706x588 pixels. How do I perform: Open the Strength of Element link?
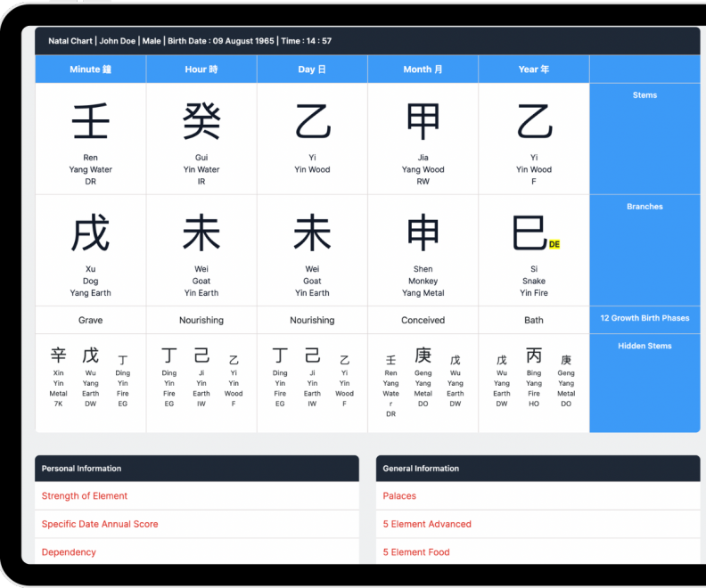coord(85,496)
